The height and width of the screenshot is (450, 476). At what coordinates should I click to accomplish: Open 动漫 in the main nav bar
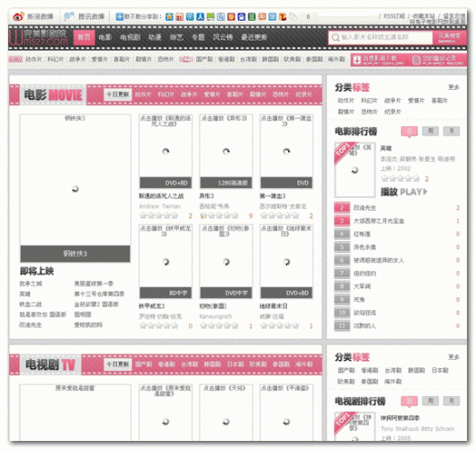coord(155,37)
